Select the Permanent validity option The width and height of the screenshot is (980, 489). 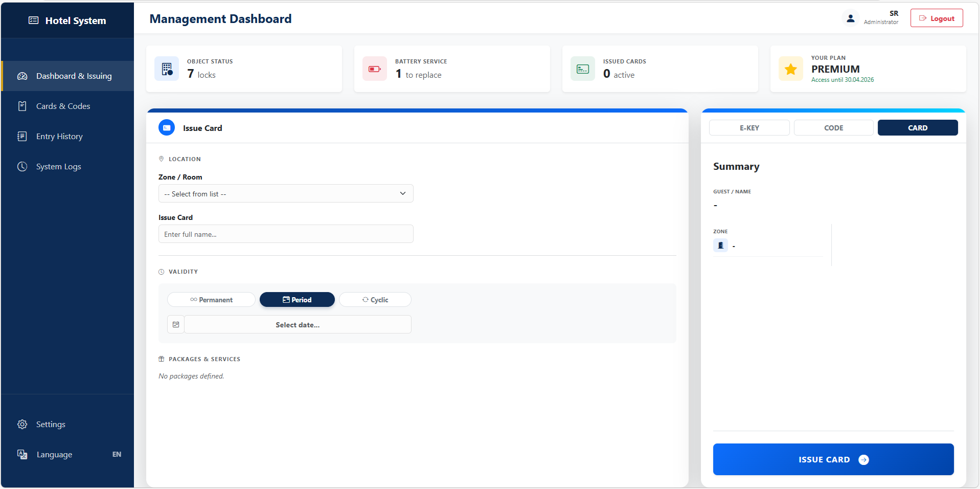point(211,299)
